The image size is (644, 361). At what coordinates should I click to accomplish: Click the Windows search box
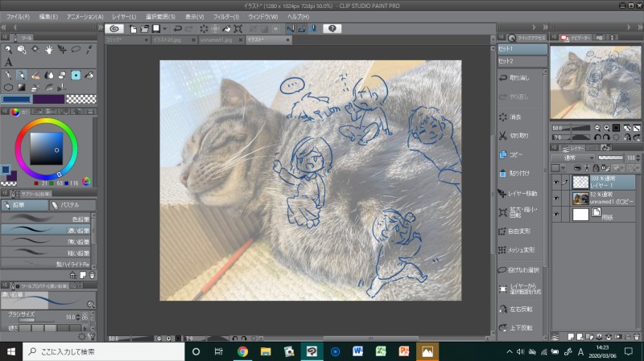104,351
